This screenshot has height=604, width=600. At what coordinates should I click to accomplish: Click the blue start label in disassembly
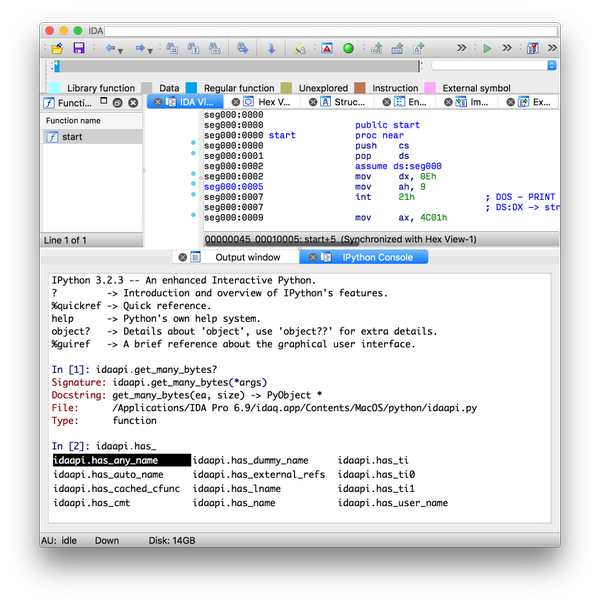(282, 135)
